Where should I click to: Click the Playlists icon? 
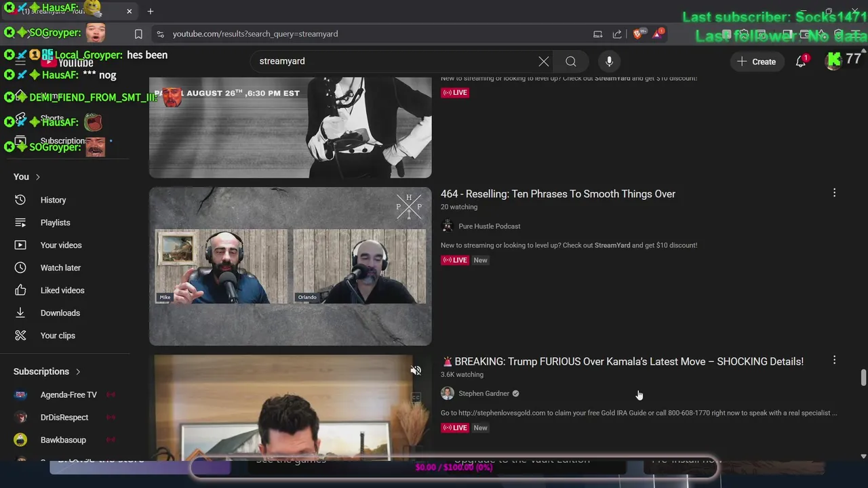pos(20,222)
